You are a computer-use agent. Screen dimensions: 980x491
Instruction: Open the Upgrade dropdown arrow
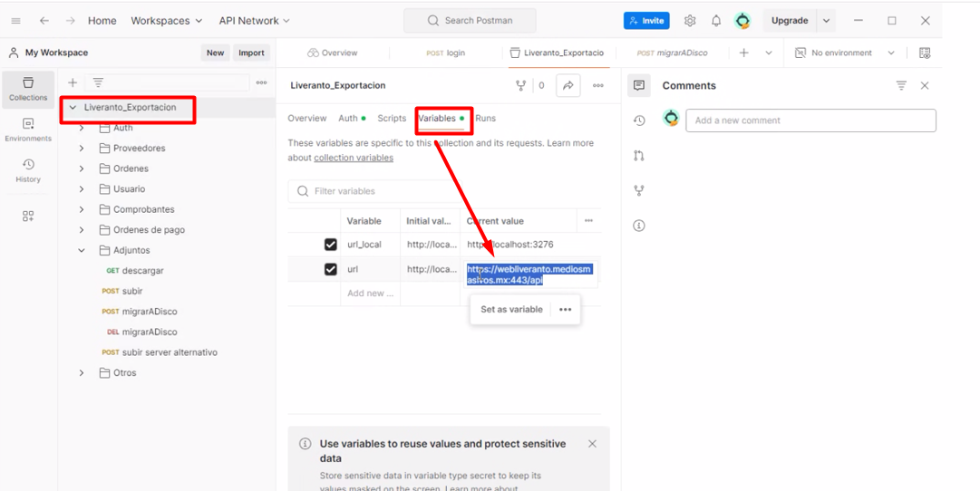(x=826, y=21)
